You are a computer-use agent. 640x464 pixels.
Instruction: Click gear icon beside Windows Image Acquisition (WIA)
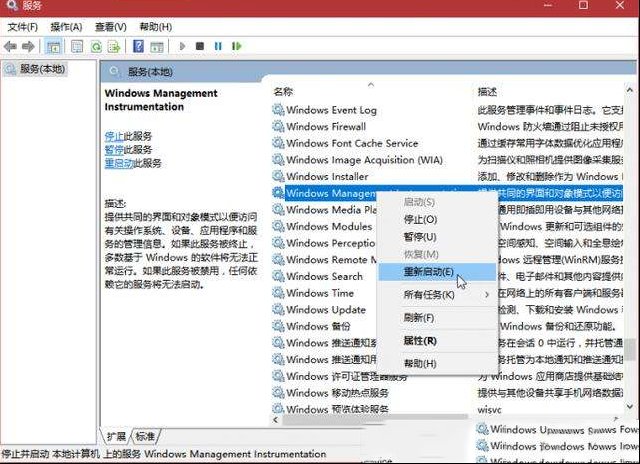tap(278, 160)
